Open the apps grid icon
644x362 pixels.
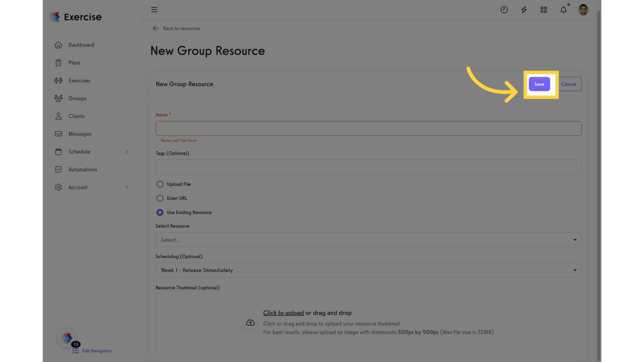(544, 10)
